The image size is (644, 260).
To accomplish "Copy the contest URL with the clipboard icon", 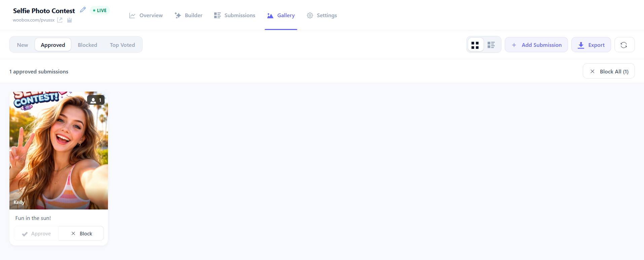I will pos(69,20).
